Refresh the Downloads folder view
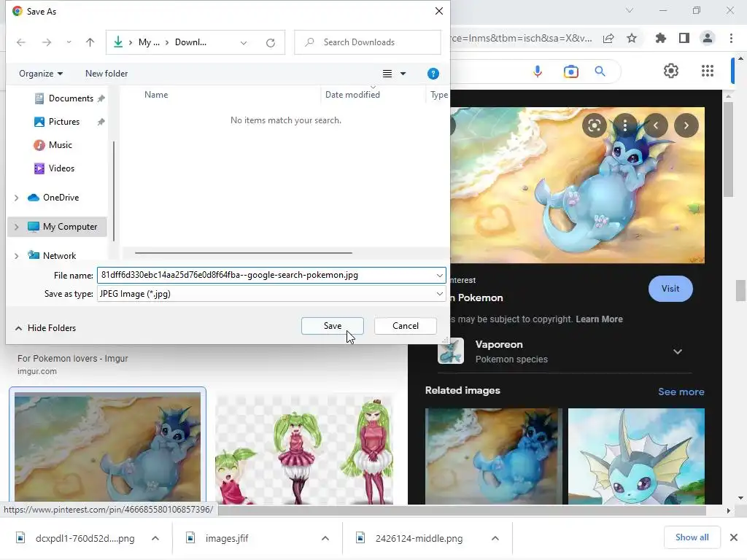 point(271,43)
